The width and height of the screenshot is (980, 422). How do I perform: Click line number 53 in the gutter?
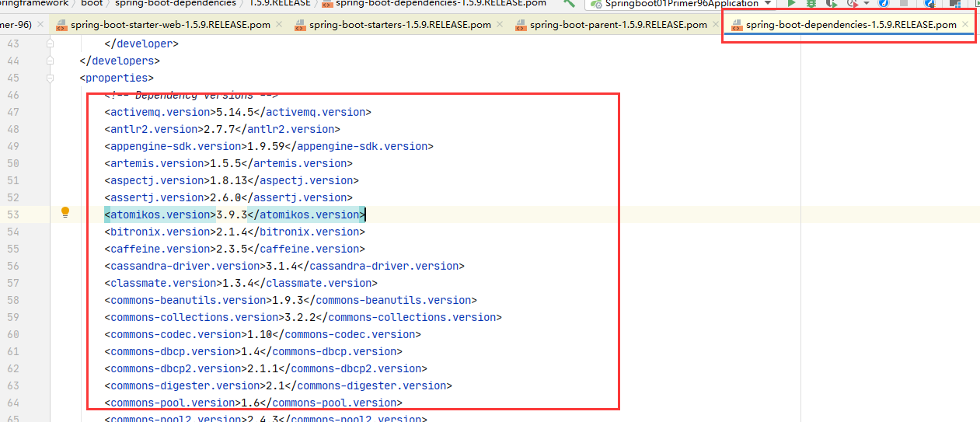(x=12, y=214)
